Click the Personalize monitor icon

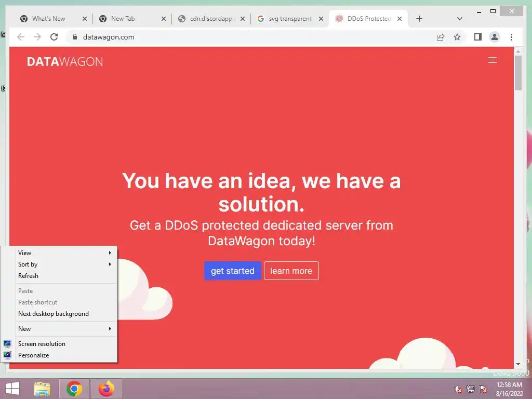coord(7,355)
